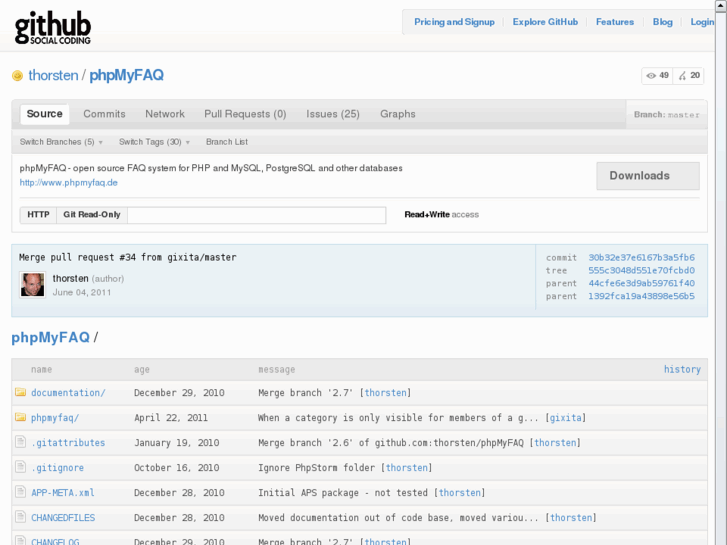Click the forks icon counter
This screenshot has height=545, width=727.
[x=689, y=76]
